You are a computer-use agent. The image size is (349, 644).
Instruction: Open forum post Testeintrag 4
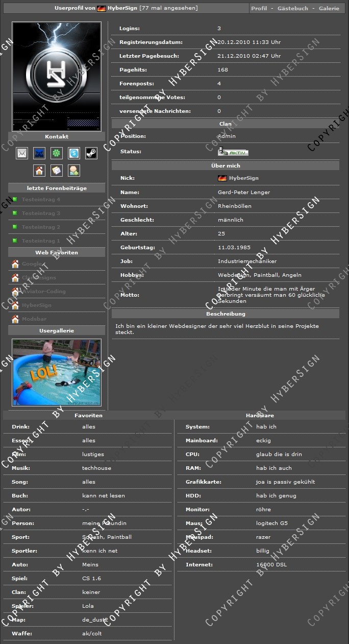click(x=41, y=200)
